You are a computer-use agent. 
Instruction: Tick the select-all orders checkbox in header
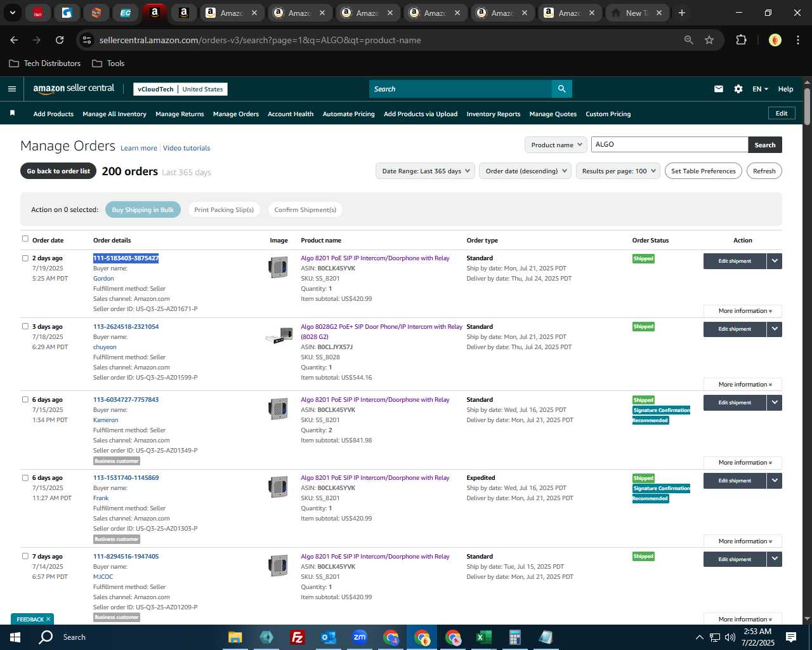click(x=25, y=239)
